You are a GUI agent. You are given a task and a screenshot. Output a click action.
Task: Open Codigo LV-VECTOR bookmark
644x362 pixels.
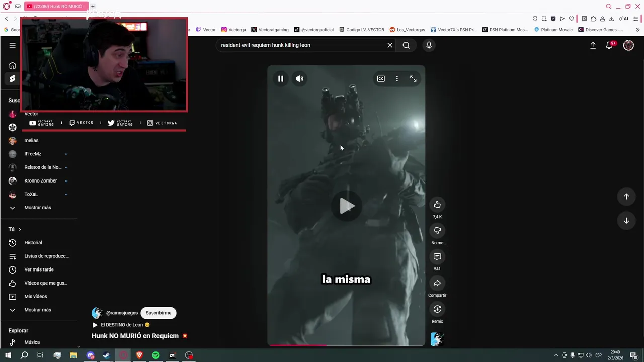tap(362, 30)
